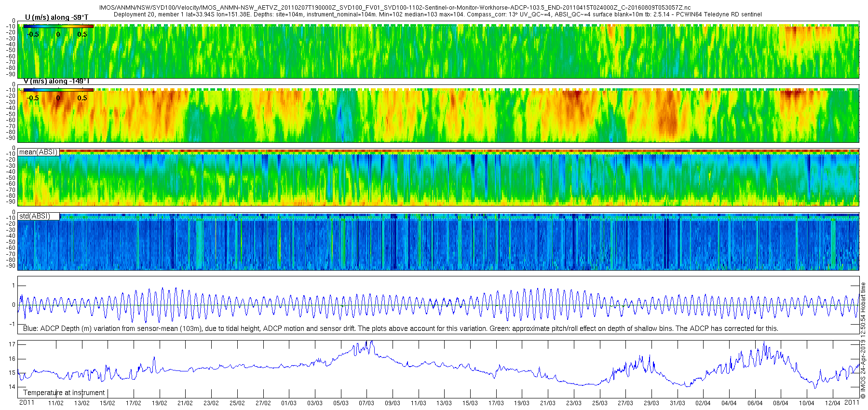Click the 11/03 date tick label
Image resolution: width=868 pixels, height=410 pixels.
coord(418,403)
